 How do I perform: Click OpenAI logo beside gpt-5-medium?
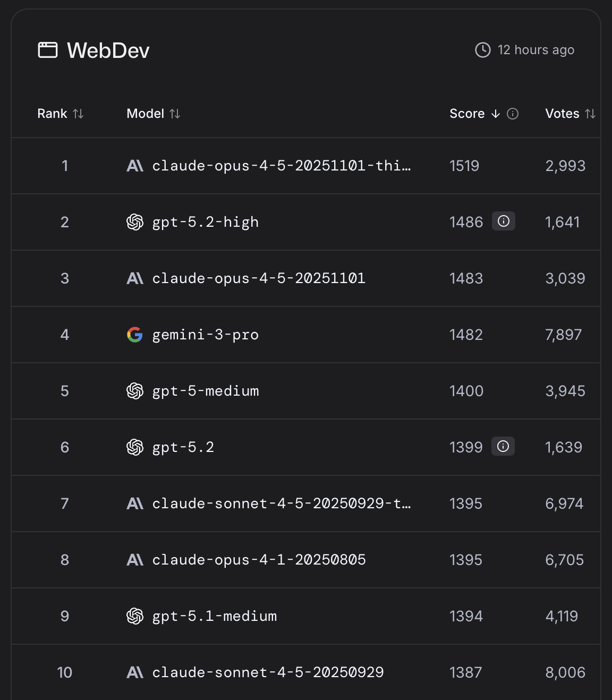pos(135,391)
